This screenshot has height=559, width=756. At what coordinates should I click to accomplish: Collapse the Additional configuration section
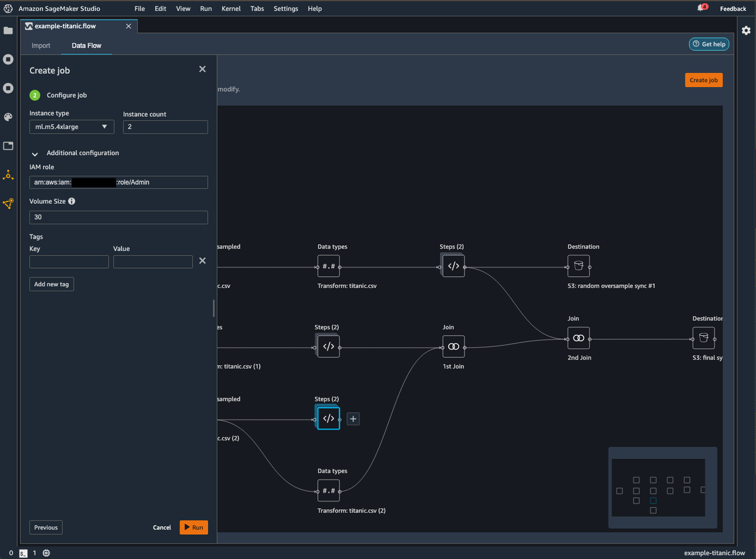coord(35,153)
